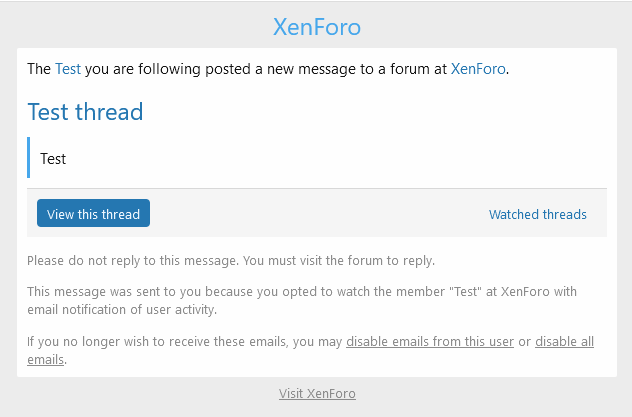Select disable emails from this user

pos(430,341)
